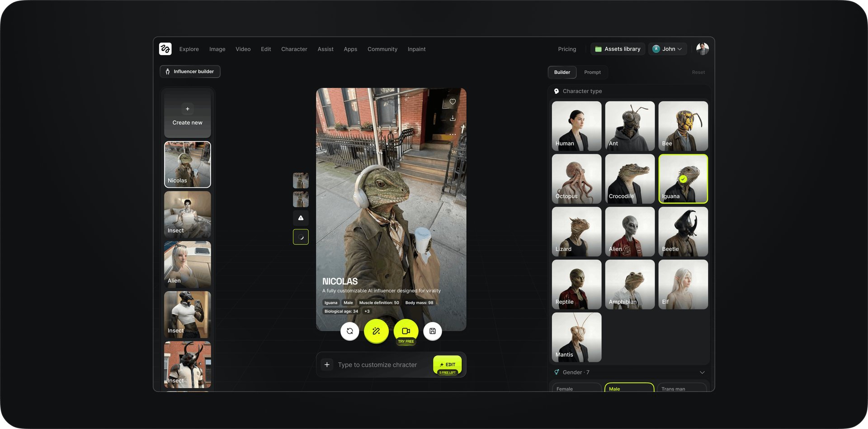Click the magic wand edit button

[376, 331]
